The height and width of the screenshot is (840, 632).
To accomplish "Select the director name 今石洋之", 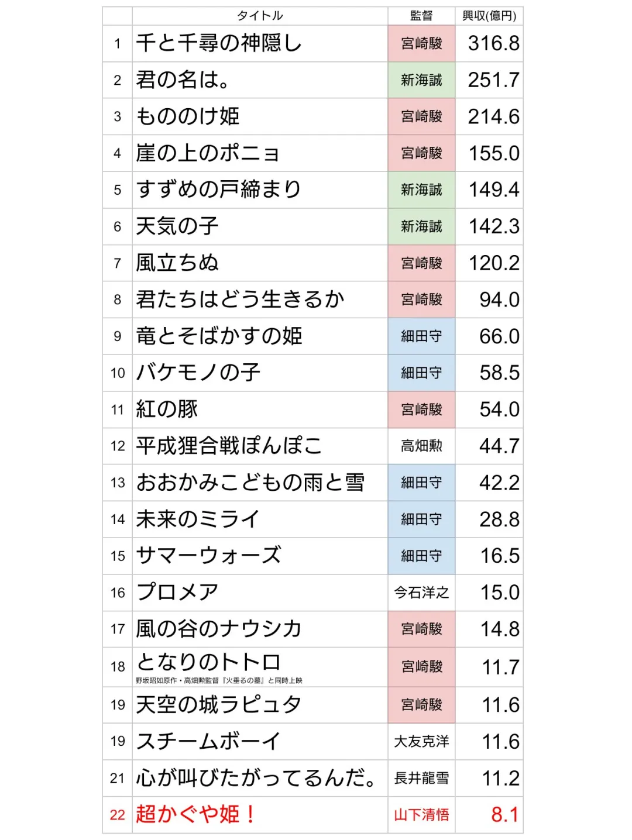I will pos(421,593).
